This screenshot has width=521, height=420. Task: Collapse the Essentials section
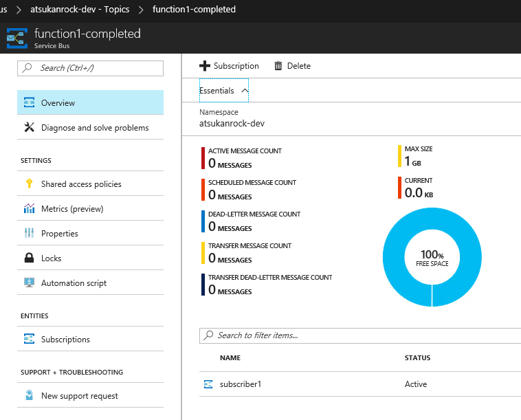click(224, 90)
